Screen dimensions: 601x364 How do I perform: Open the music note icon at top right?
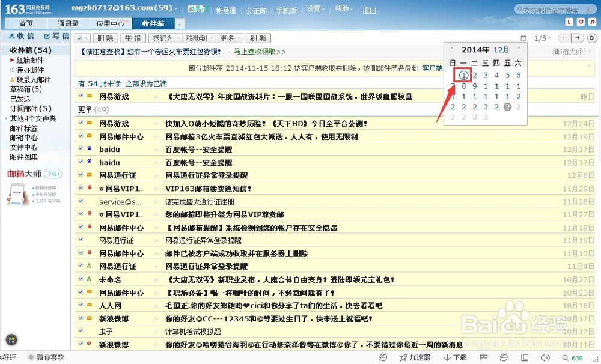pos(592,22)
